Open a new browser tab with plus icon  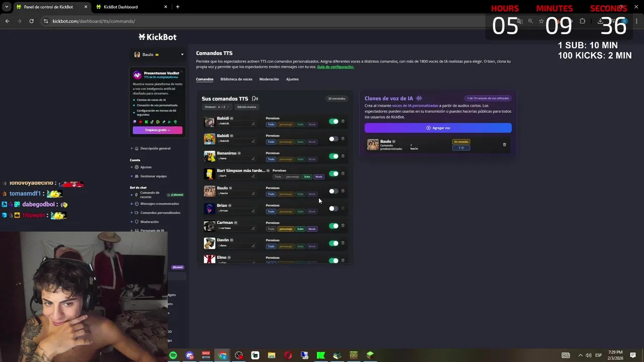click(178, 7)
